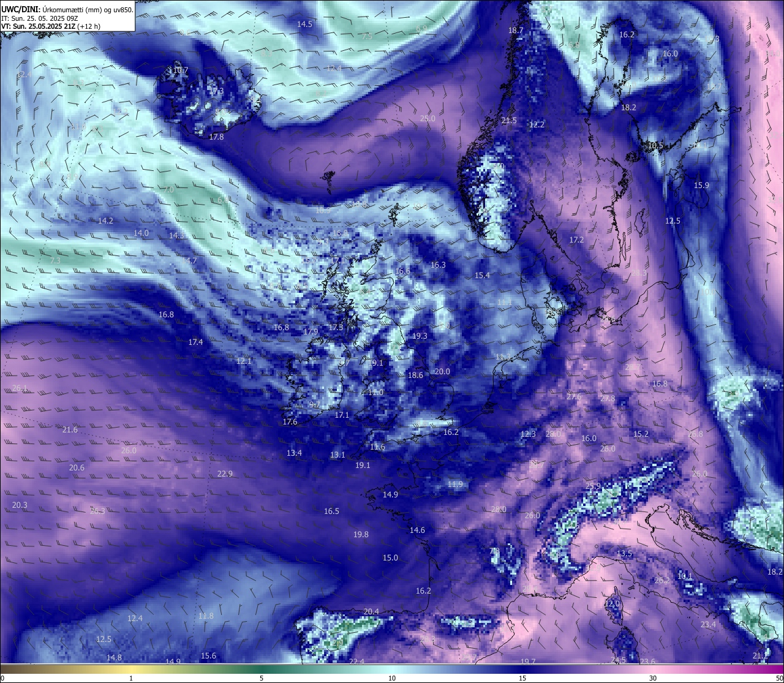Click the 'UWC/DINI: Úrkomumætti (mm) og uv850.' title
The width and height of the screenshot is (784, 683).
coord(67,9)
